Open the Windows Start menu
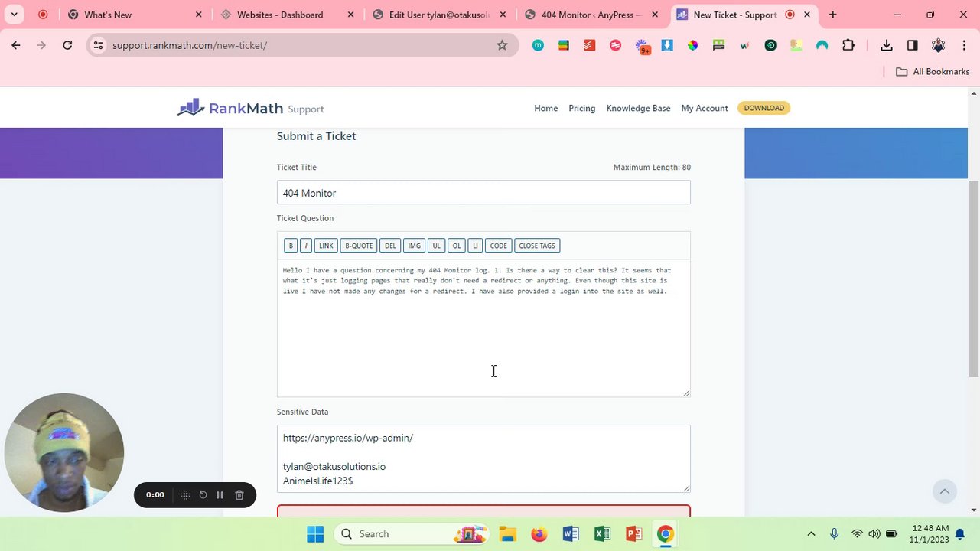Image resolution: width=980 pixels, height=551 pixels. (x=315, y=534)
